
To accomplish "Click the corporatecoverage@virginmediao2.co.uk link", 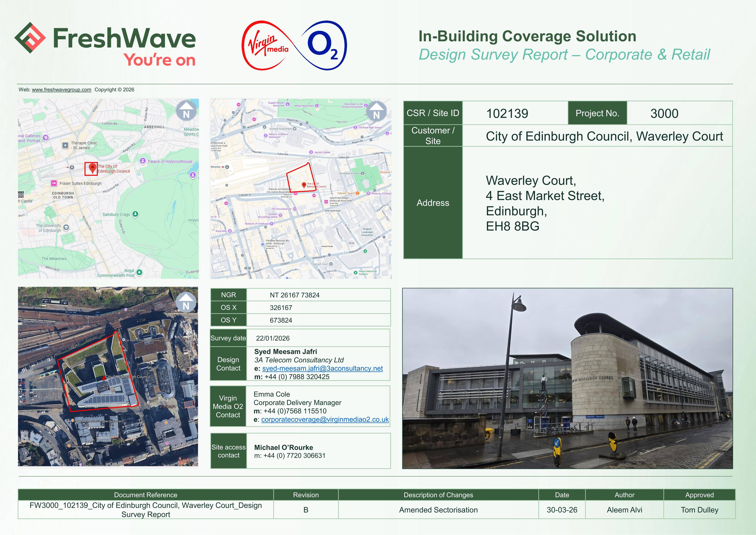I will [x=325, y=419].
